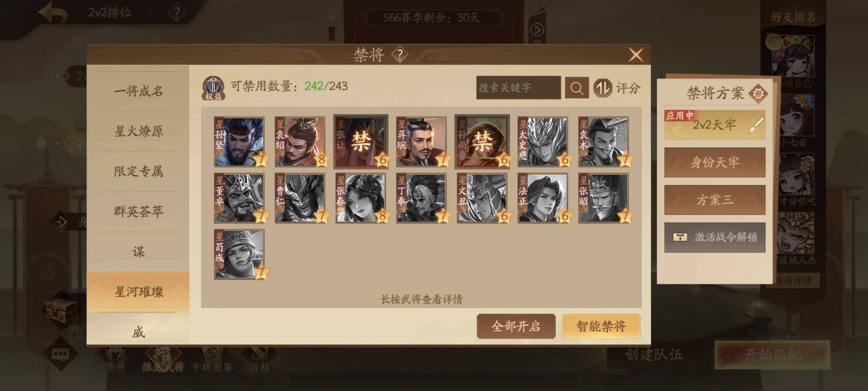Click the pencil edit icon on 2v2天牢
The height and width of the screenshot is (391, 868).
pos(756,125)
